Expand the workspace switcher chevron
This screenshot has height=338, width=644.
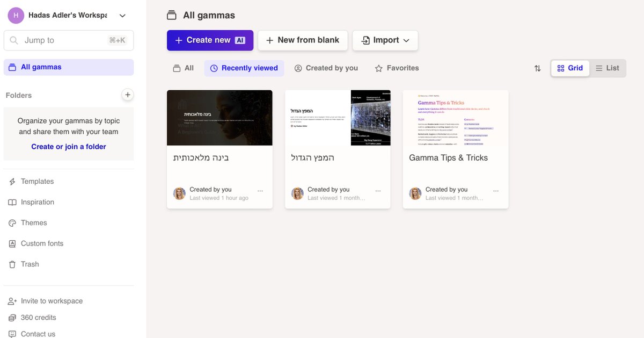coord(122,15)
